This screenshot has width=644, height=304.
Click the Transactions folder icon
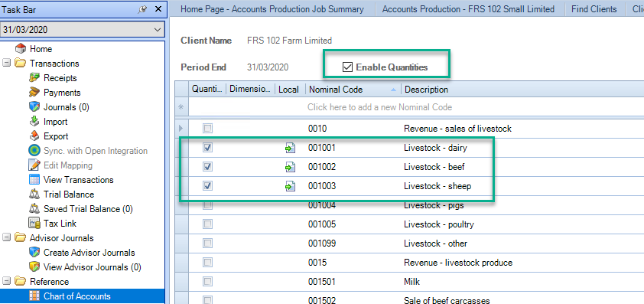click(20, 64)
